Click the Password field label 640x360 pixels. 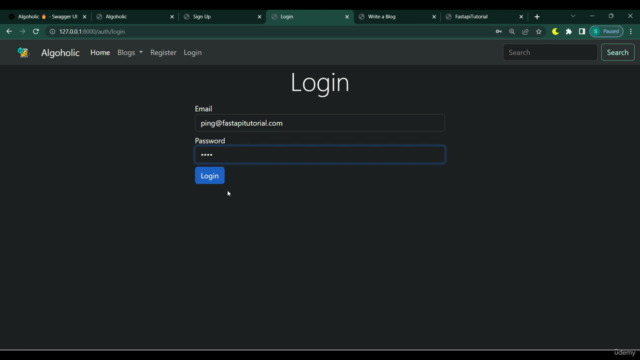[x=210, y=140]
